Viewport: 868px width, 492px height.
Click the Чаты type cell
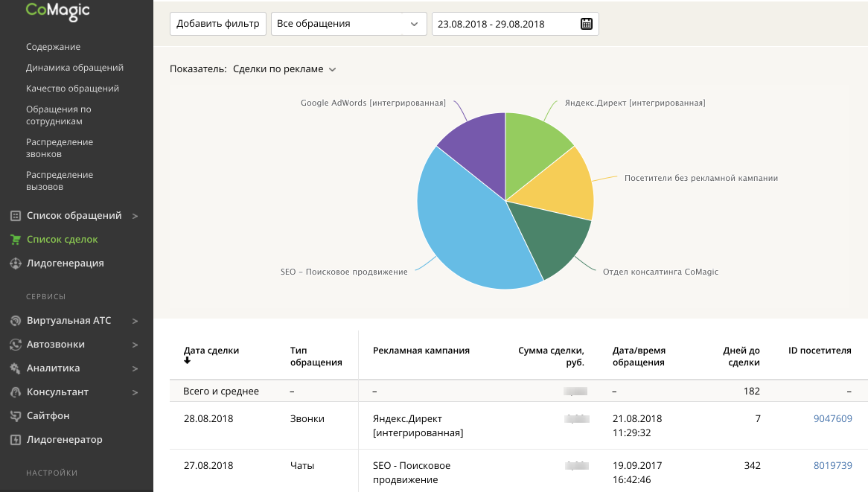point(302,466)
